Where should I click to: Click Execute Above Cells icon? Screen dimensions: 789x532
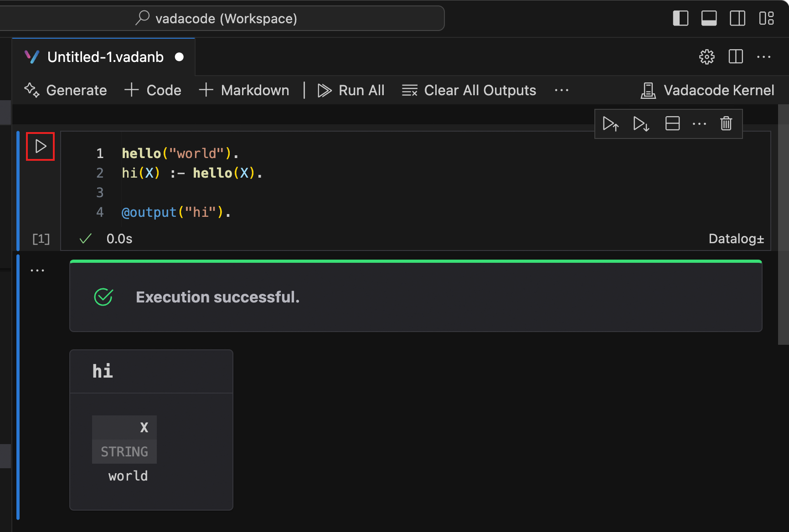[611, 124]
